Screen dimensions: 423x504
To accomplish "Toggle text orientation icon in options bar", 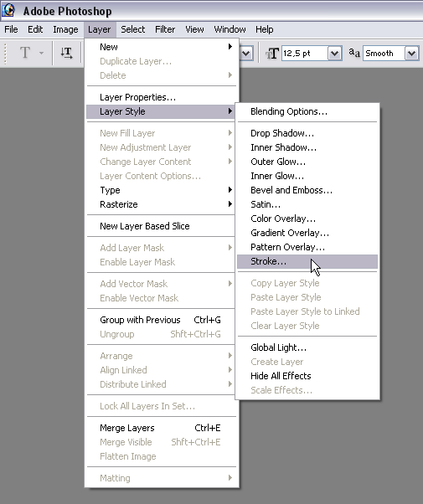I will (x=66, y=53).
